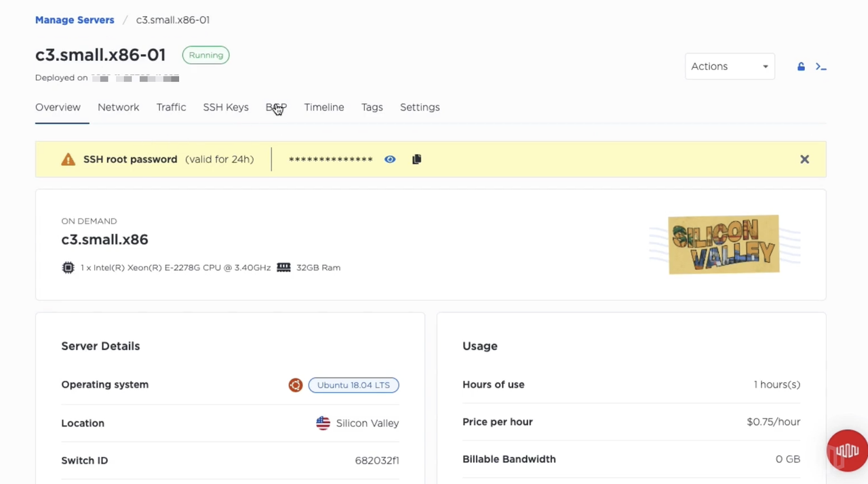868x484 pixels.
Task: Click the Silicon Valley location text
Action: (x=368, y=423)
